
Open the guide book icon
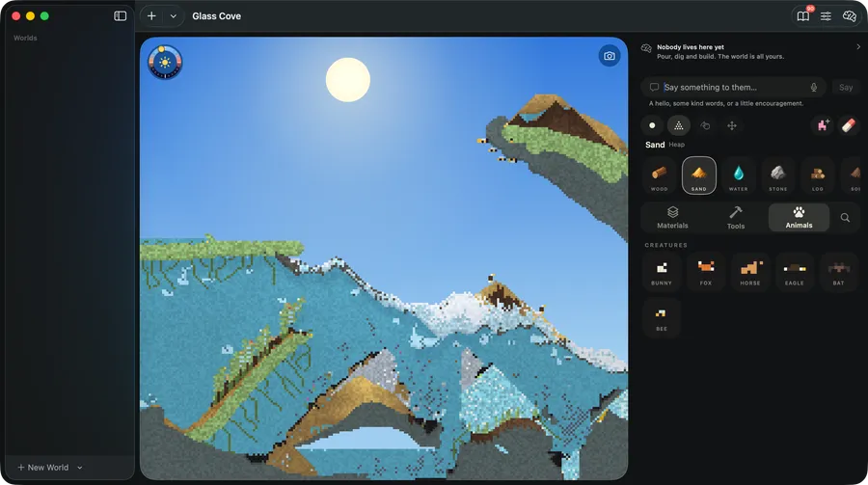coord(802,16)
